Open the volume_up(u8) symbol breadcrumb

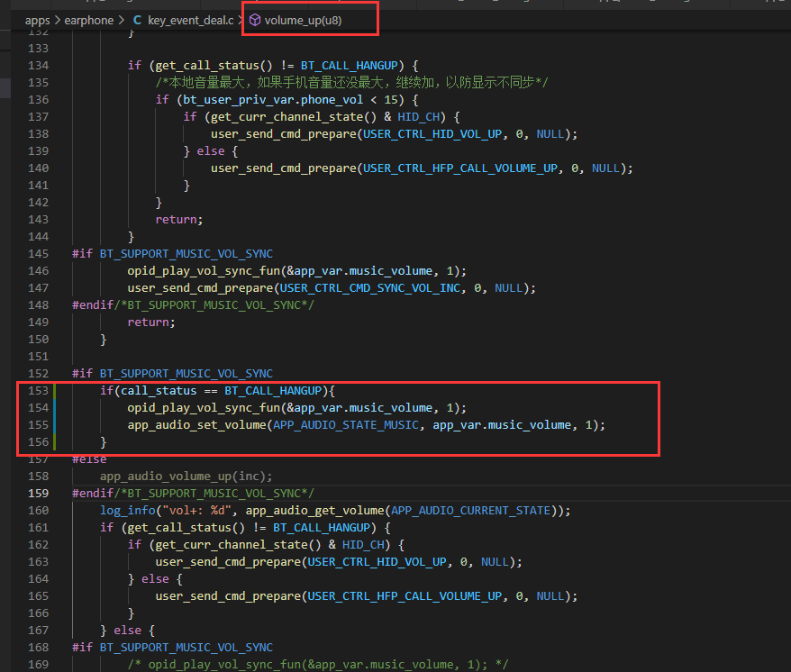pos(304,20)
